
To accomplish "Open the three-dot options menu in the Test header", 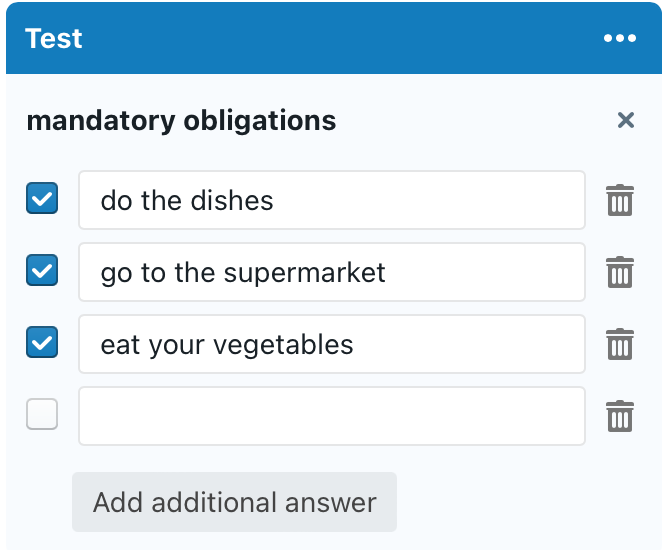I will click(620, 39).
